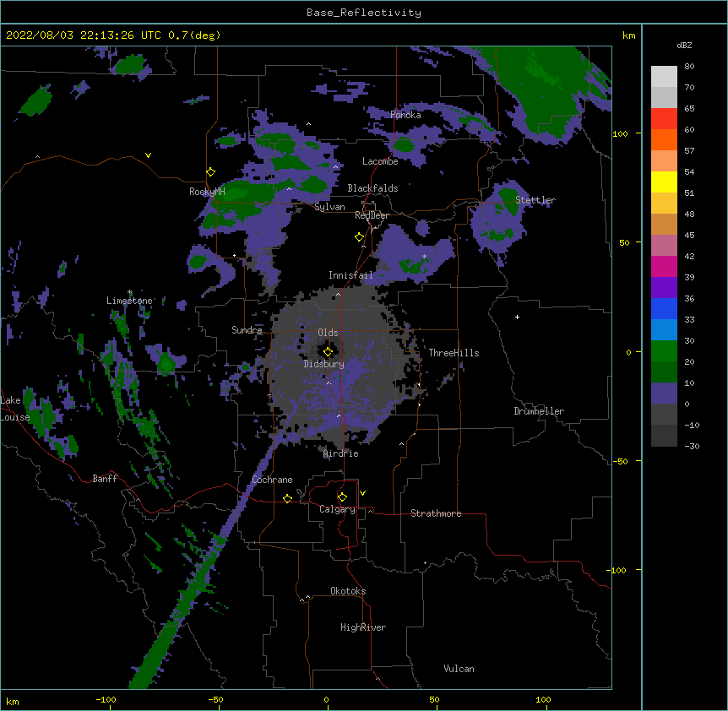
Task: Click the yellow diamond marker near RockyMH
Action: (x=210, y=172)
